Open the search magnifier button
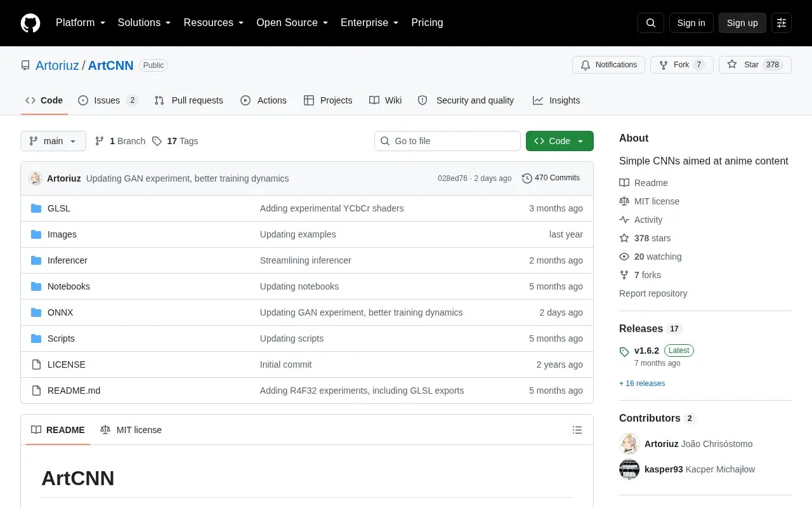 [x=651, y=23]
